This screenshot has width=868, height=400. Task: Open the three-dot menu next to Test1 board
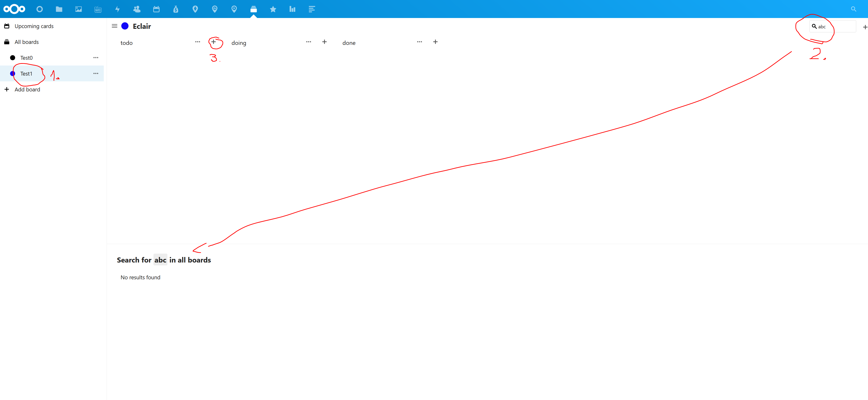[95, 73]
